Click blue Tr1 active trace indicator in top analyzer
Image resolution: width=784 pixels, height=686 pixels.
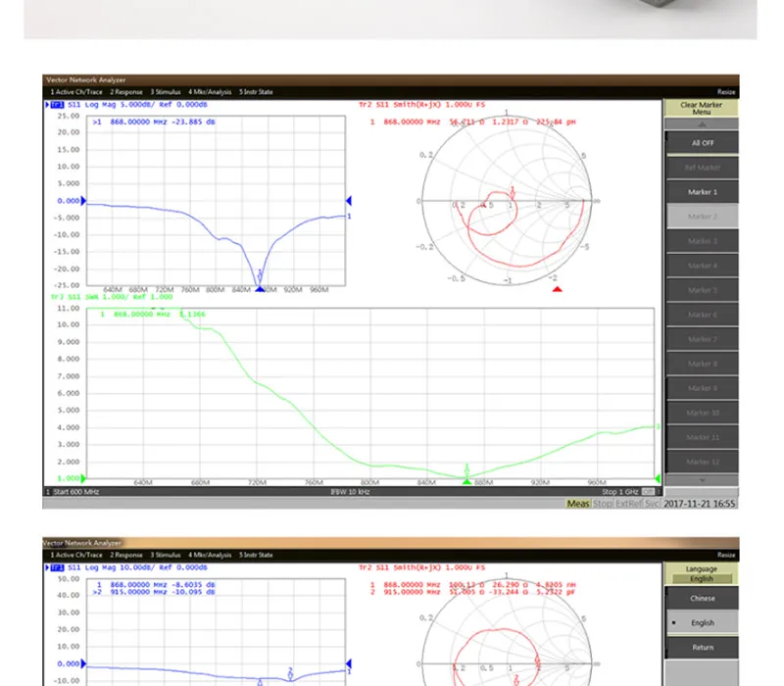(55, 105)
